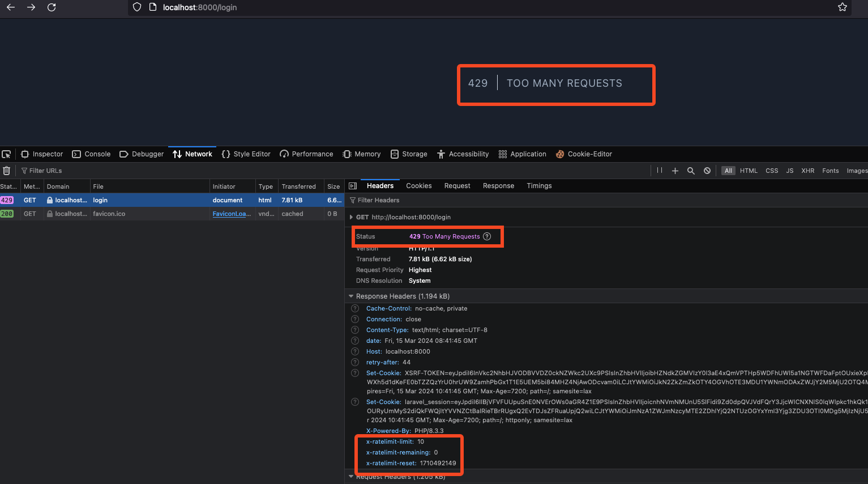Open the Cookie-Editor panel
This screenshot has width=868, height=484.
[x=584, y=154]
